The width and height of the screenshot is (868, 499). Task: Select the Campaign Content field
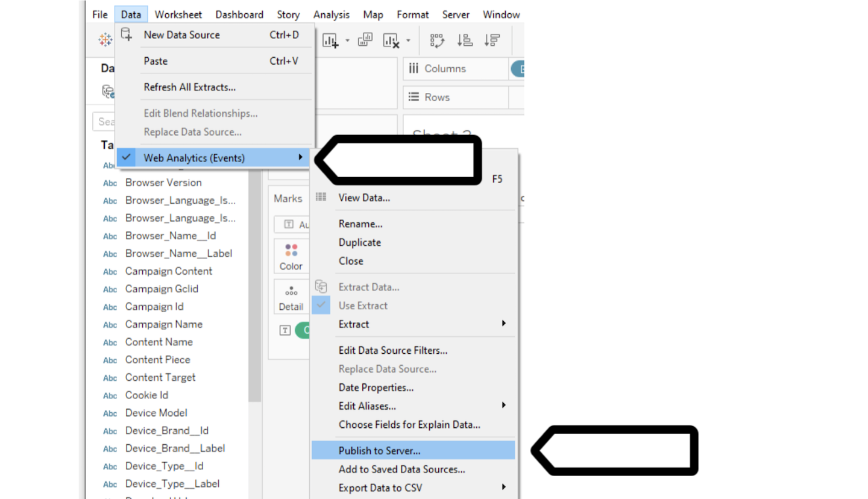tap(169, 271)
